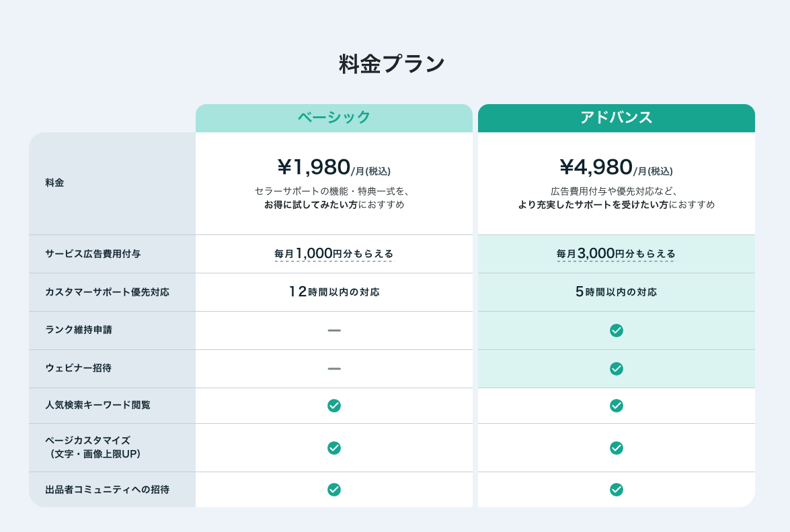Click the サービス広告費用付与 row label
The height and width of the screenshot is (532, 790).
[93, 254]
